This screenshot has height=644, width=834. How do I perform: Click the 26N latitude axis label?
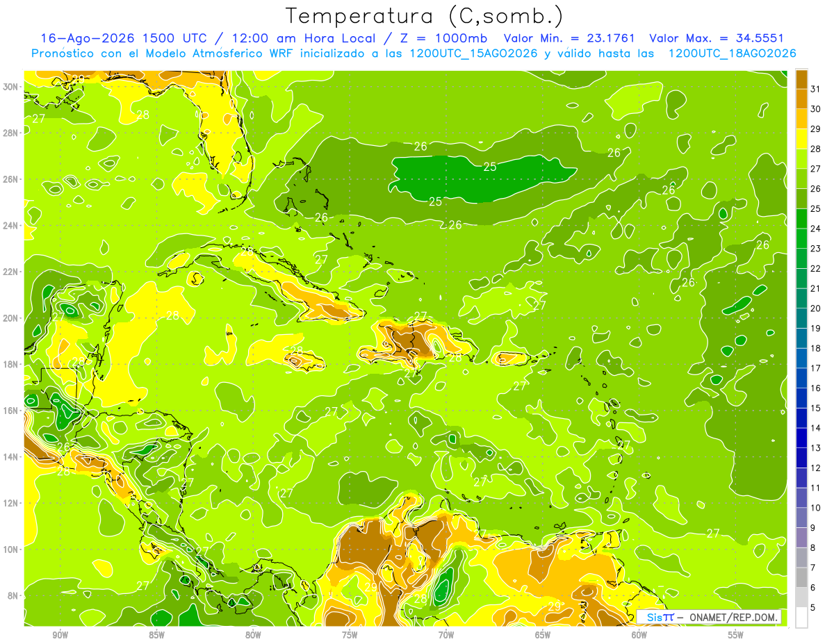click(10, 179)
